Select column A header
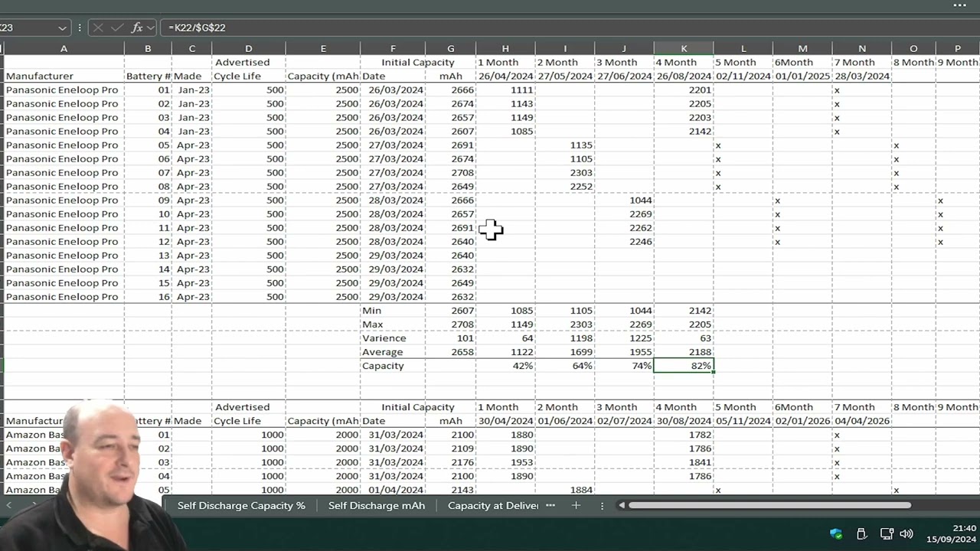Image resolution: width=980 pixels, height=551 pixels. coord(64,48)
